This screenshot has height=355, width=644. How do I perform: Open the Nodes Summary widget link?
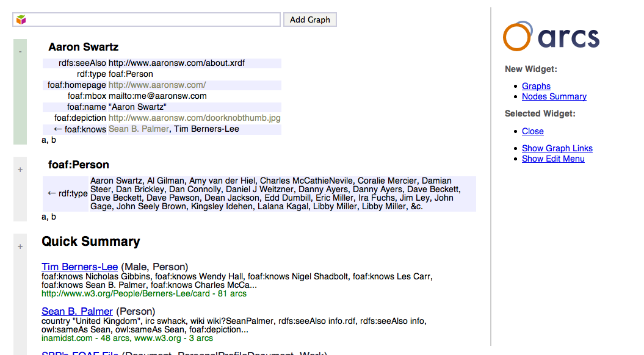tap(554, 96)
